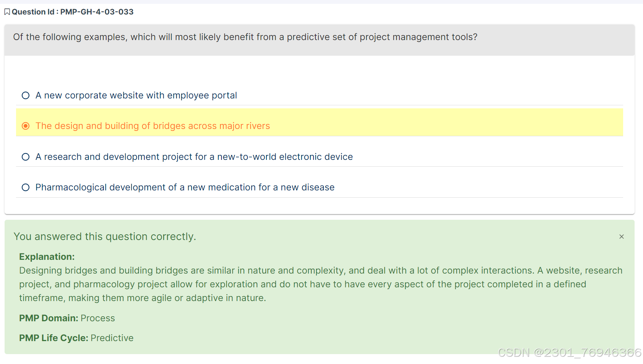Click the explanation paragraph about designing bridges

coord(321,284)
